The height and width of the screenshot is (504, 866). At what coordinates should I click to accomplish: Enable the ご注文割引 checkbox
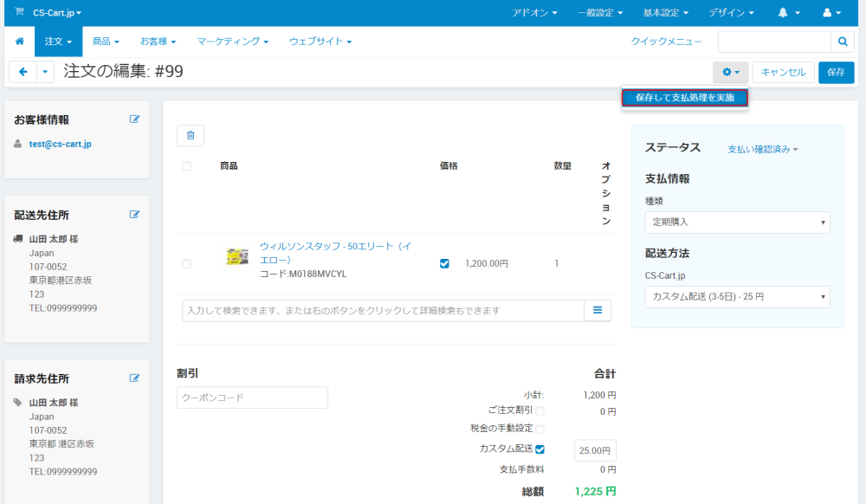pyautogui.click(x=540, y=410)
